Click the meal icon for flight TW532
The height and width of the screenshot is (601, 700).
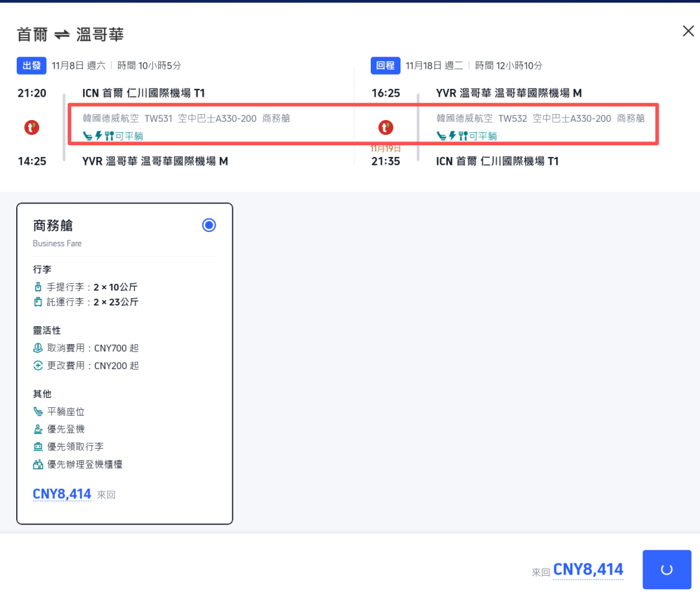[463, 136]
